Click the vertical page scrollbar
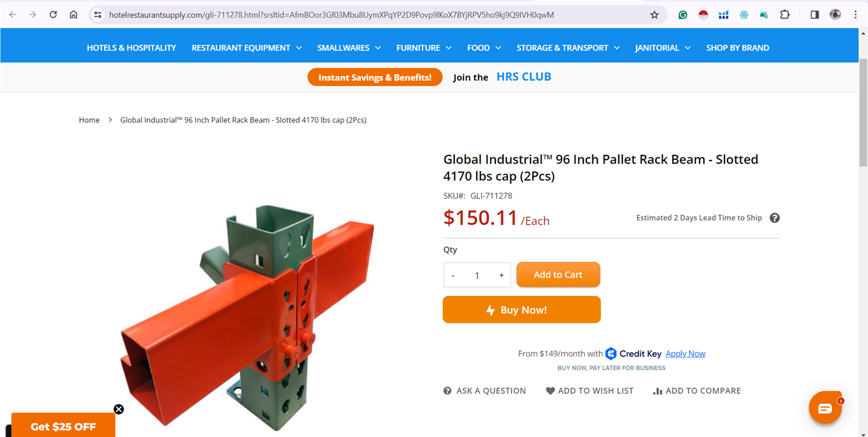868x437 pixels. [863, 112]
